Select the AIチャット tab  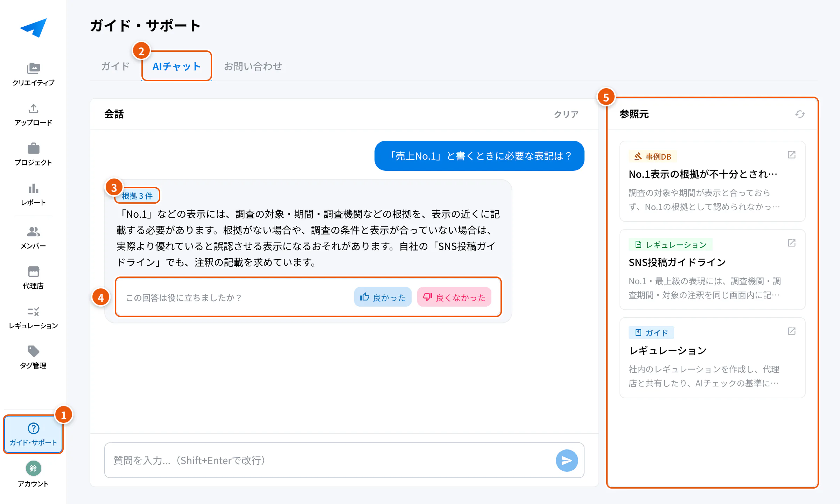pos(176,66)
